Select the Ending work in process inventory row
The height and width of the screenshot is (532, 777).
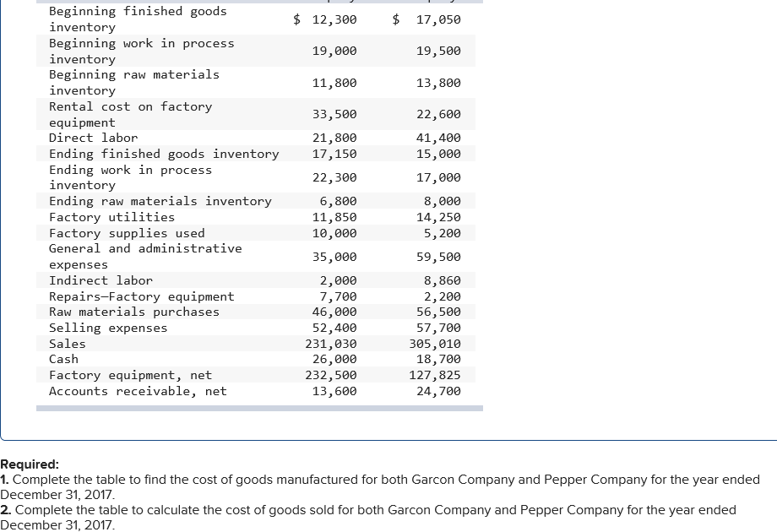coord(130,177)
